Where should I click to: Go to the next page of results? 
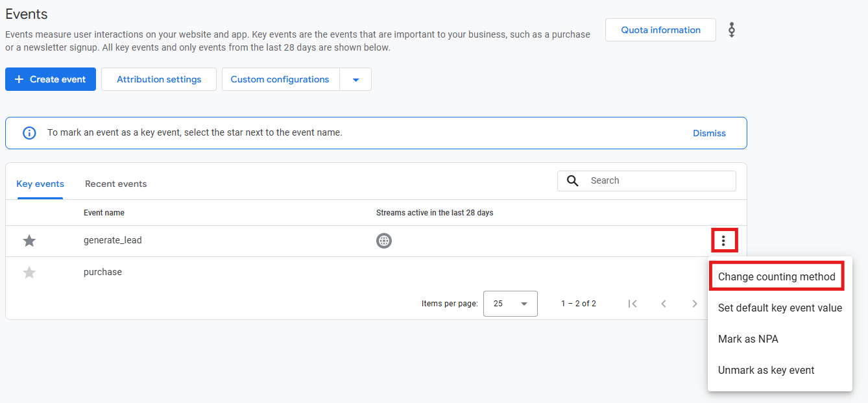click(695, 304)
